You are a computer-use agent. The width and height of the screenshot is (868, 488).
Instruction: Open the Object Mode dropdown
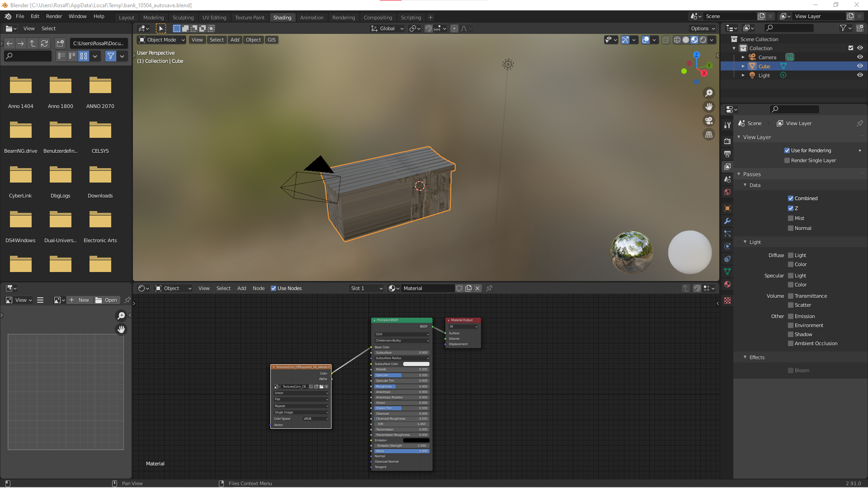tap(161, 40)
